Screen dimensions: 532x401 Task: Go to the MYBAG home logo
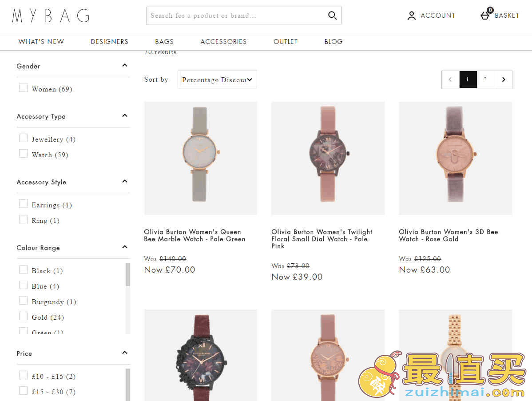click(x=51, y=16)
